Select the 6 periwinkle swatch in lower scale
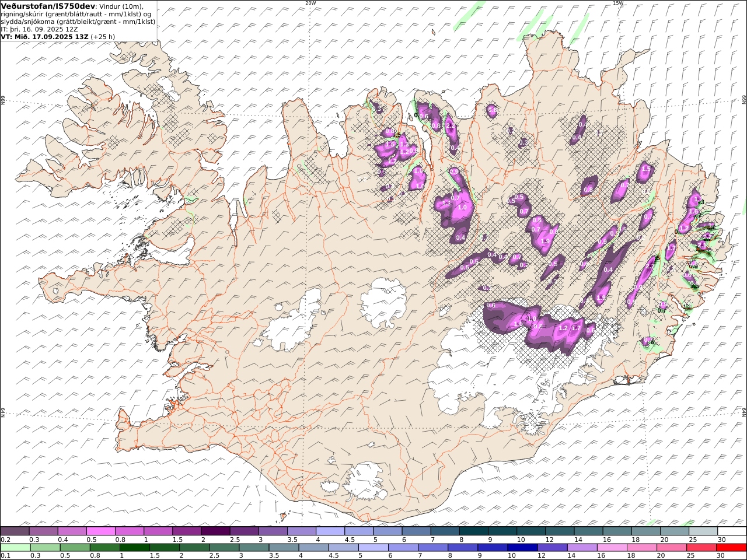 tap(403, 548)
